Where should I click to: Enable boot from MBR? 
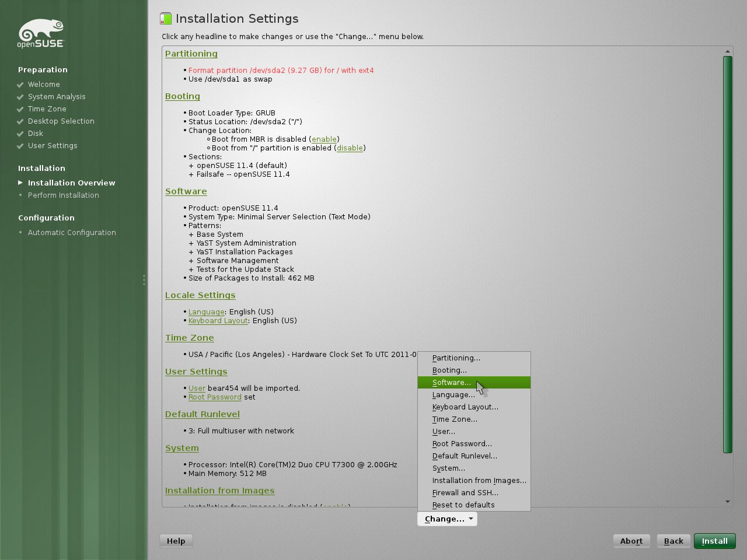(324, 139)
